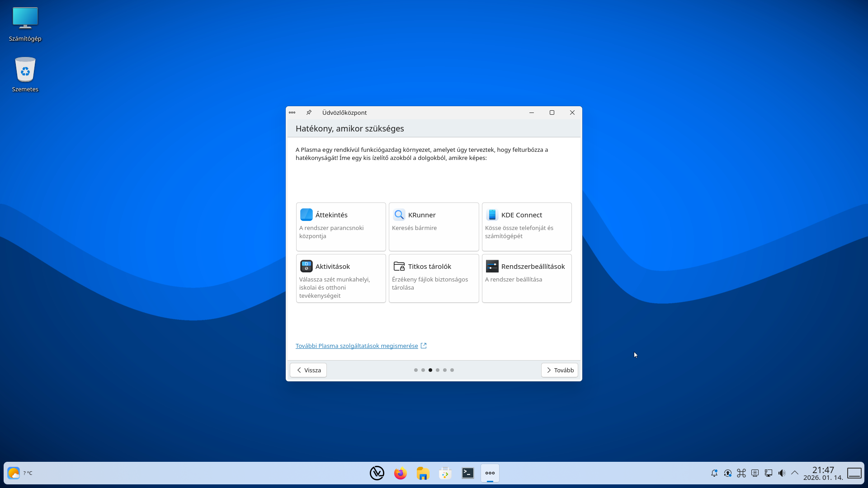This screenshot has height=488, width=868.
Task: Open the Áttekintés overview card
Action: [x=341, y=226]
